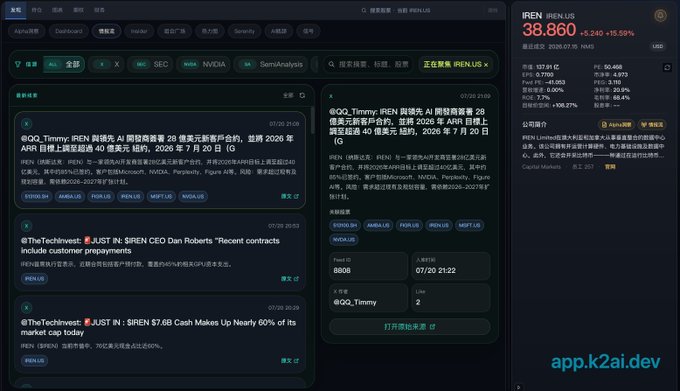
Task: Remove the IREN.US focus filter with ×
Action: click(x=486, y=65)
